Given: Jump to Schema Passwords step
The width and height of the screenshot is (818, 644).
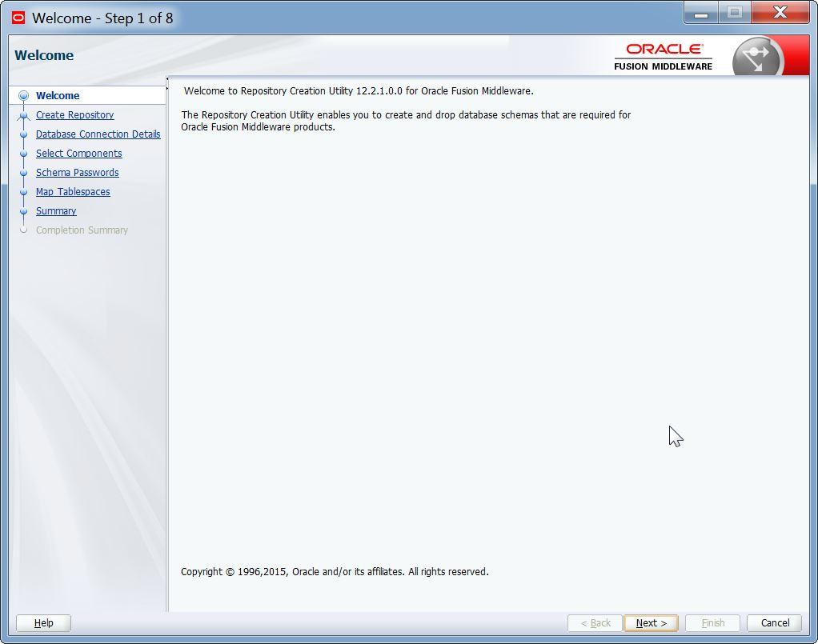Looking at the screenshot, I should [x=77, y=173].
